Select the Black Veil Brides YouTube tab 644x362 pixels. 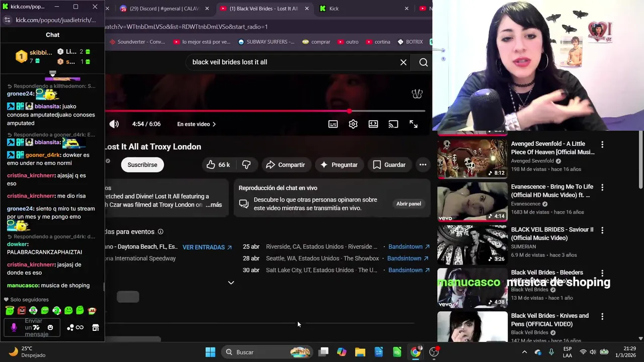[x=264, y=9]
